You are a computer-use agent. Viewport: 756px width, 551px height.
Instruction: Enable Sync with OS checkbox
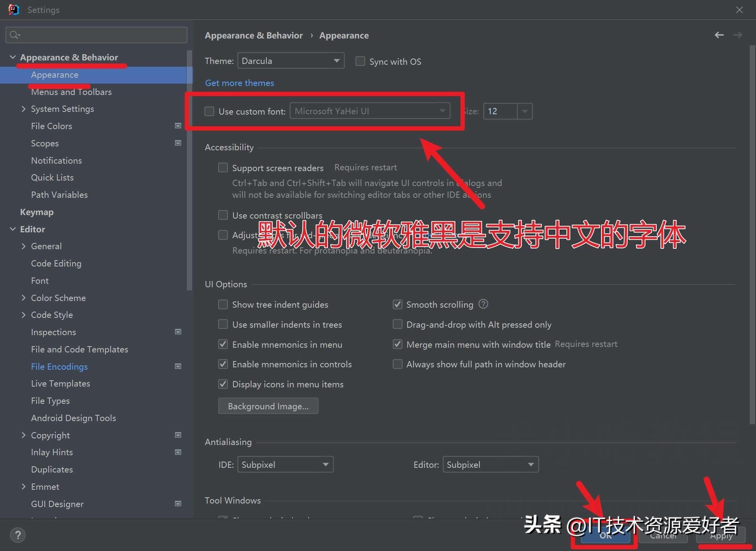[x=360, y=61]
